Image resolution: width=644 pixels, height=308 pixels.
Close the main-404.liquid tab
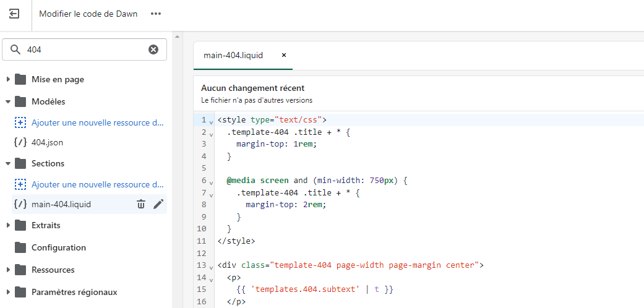point(284,55)
